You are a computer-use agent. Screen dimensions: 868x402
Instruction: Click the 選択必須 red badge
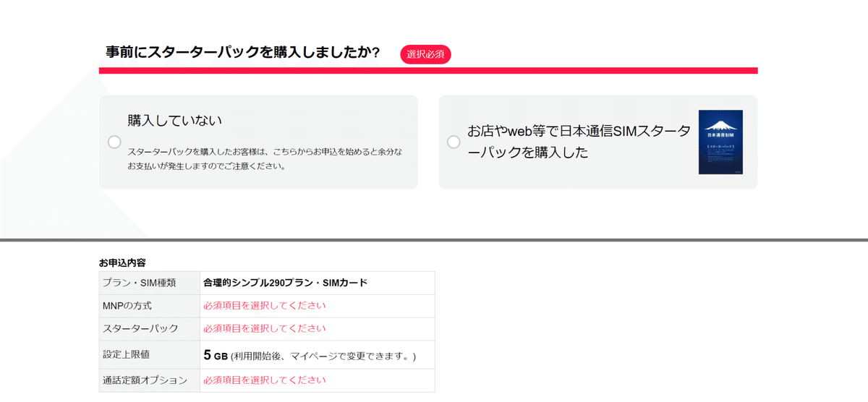pos(425,54)
